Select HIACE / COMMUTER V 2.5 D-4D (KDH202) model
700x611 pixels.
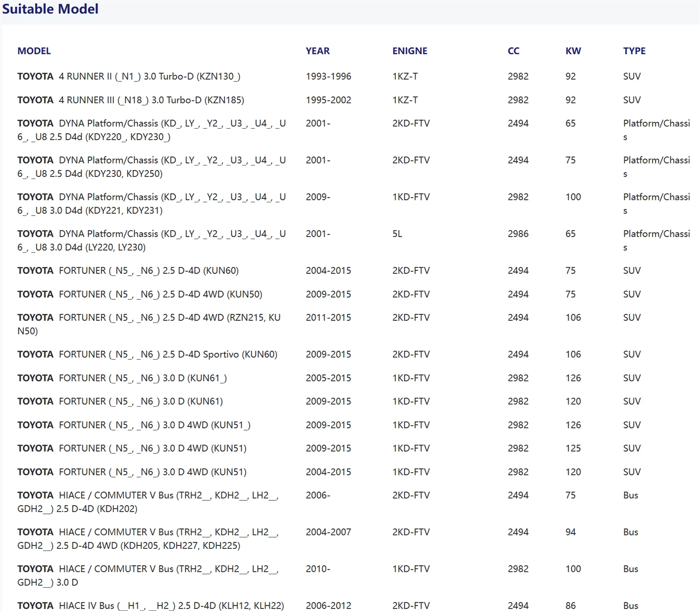point(148,502)
